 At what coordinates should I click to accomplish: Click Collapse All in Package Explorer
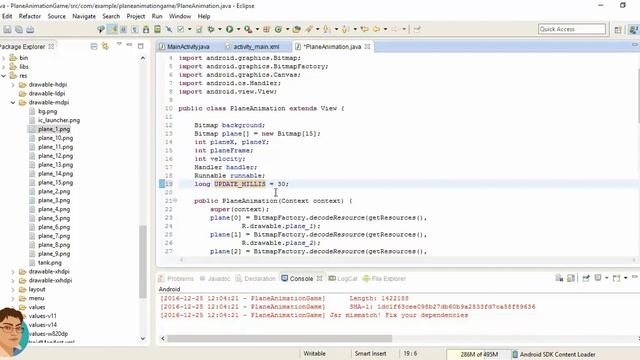pyautogui.click(x=94, y=47)
